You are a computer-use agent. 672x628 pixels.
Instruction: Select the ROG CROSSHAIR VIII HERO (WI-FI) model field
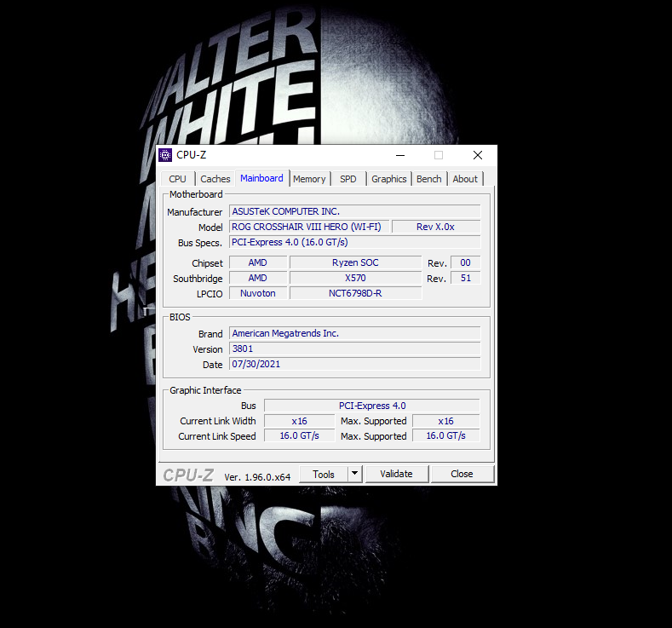(309, 227)
